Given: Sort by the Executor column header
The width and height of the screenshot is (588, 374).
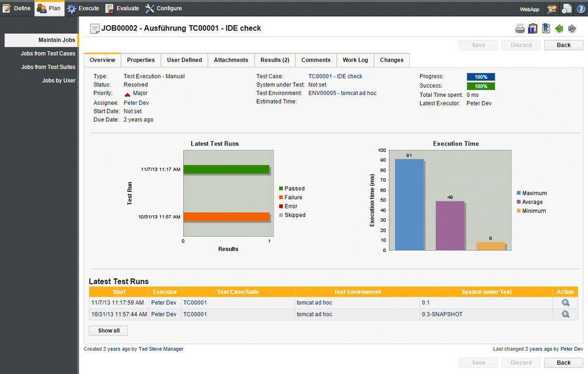Looking at the screenshot, I should click(165, 292).
